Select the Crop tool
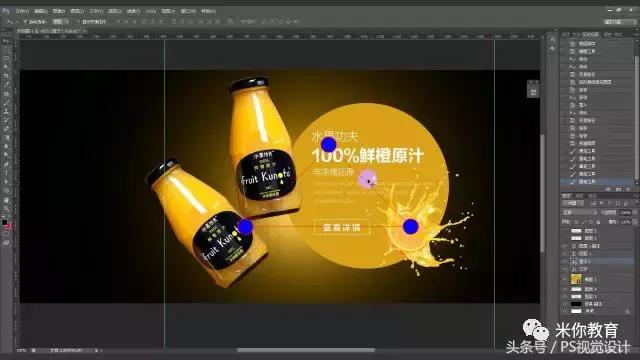Screen dimensions: 640x360 pos(6,76)
